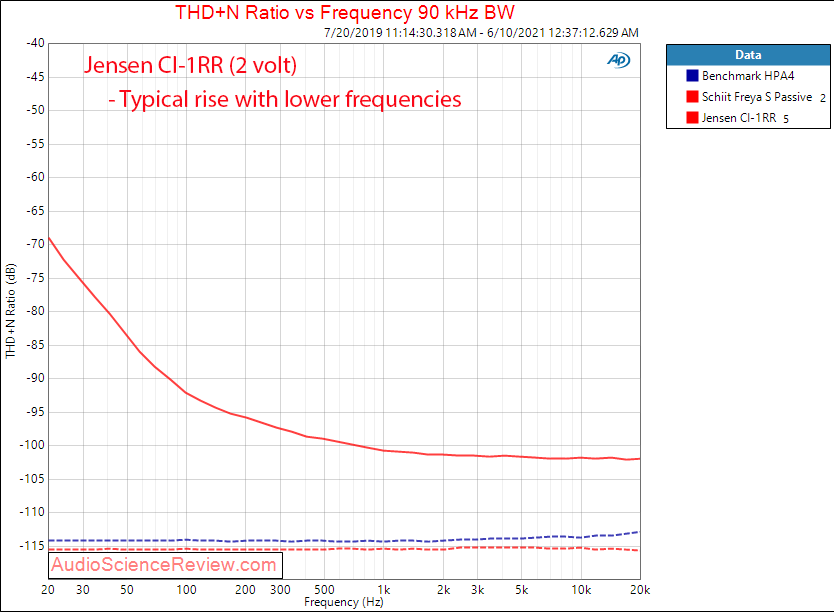The image size is (834, 612).
Task: Click the 20k frequency axis tick label
Action: pyautogui.click(x=640, y=590)
